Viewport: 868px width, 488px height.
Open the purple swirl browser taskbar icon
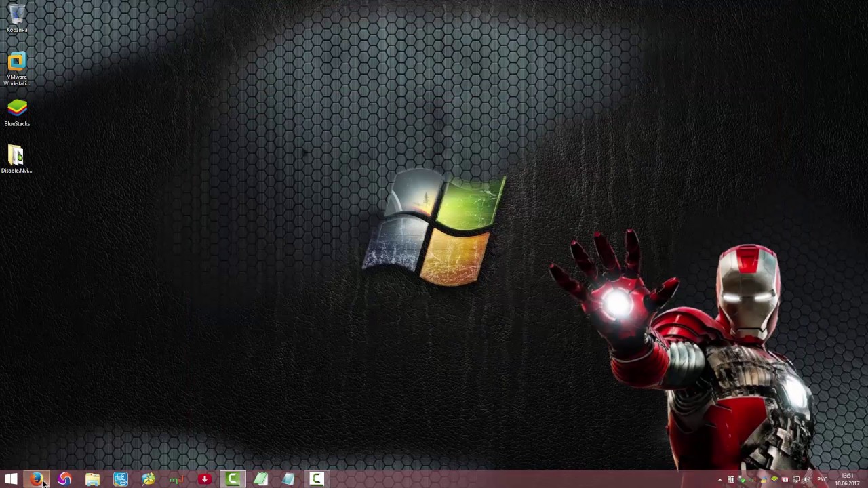click(x=64, y=480)
